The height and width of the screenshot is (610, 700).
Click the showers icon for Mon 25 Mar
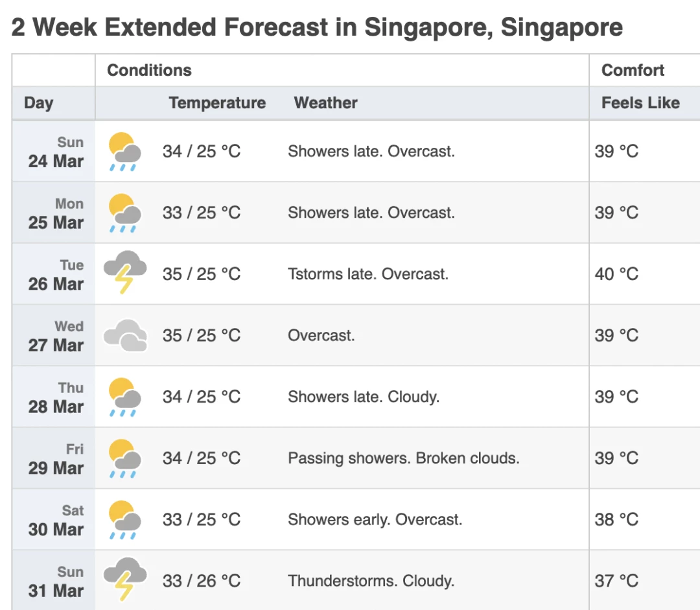point(125,213)
